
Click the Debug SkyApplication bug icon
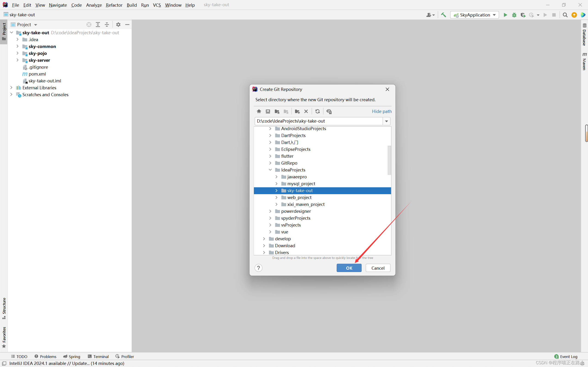click(x=514, y=15)
